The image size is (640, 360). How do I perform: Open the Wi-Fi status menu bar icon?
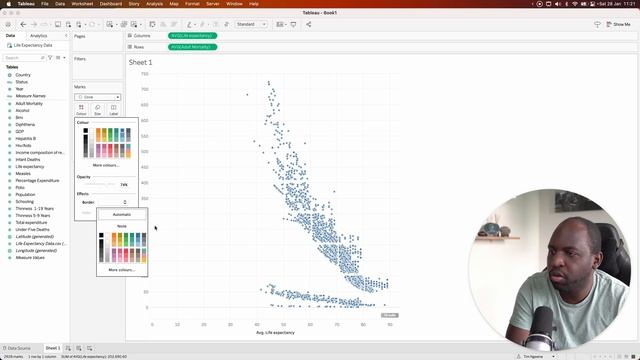575,4
